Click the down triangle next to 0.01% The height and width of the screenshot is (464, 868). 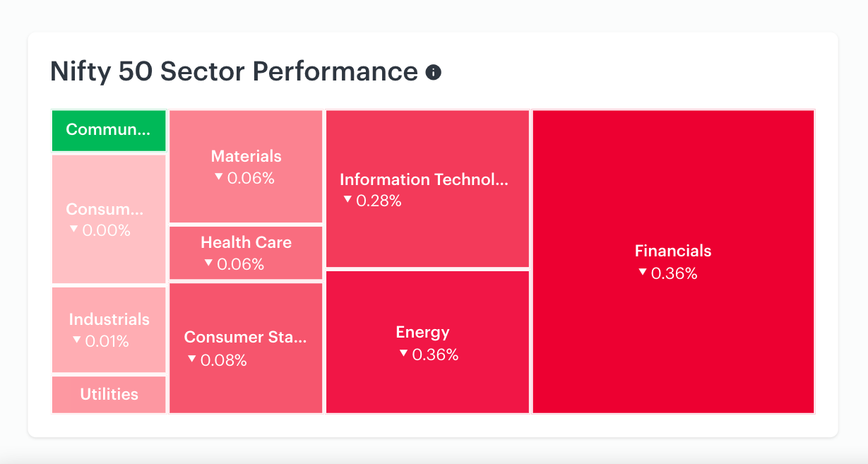[x=77, y=340]
